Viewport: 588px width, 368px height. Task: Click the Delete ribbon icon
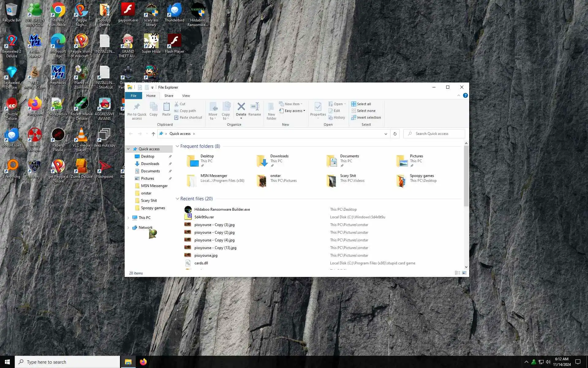pos(241,107)
